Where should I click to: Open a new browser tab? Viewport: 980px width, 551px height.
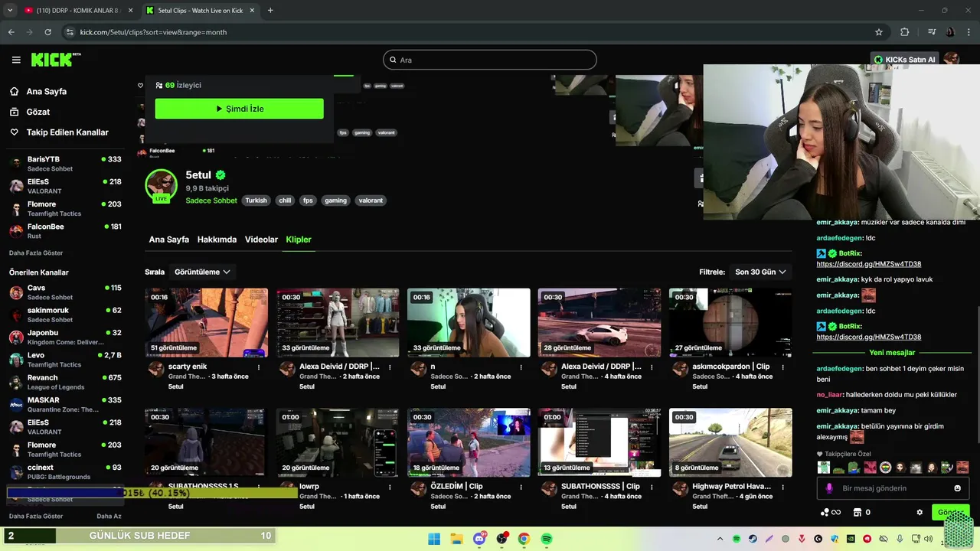[270, 11]
